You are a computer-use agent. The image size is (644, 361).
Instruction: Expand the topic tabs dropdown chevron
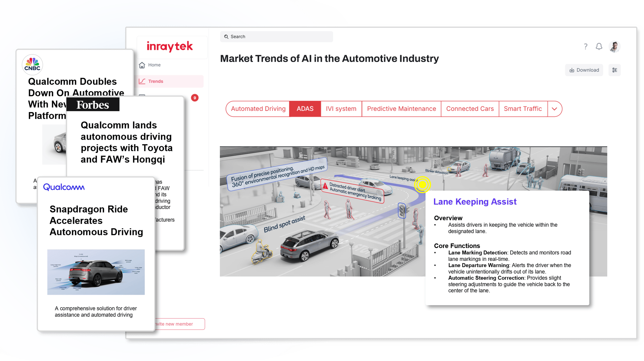(554, 109)
